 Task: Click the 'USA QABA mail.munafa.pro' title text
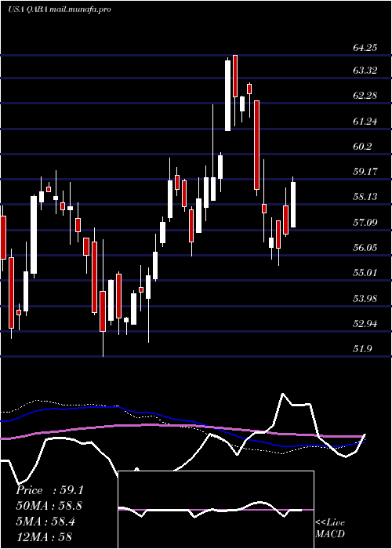[x=59, y=9]
